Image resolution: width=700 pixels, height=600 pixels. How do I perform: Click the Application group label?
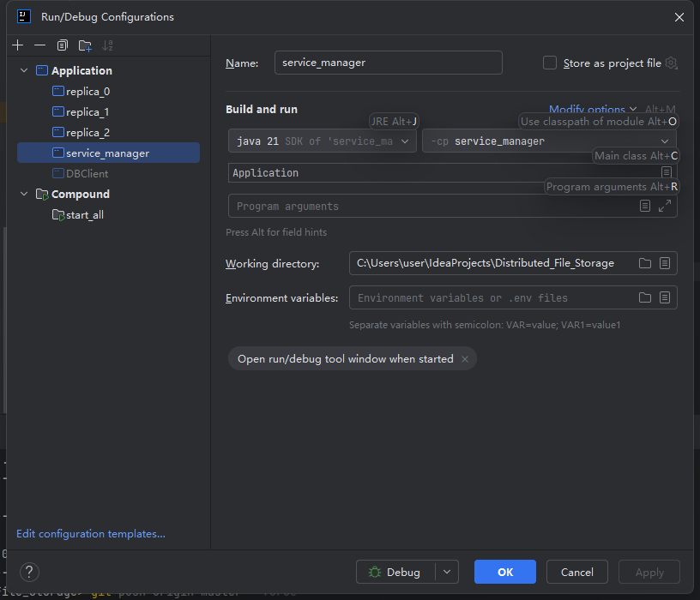click(81, 70)
